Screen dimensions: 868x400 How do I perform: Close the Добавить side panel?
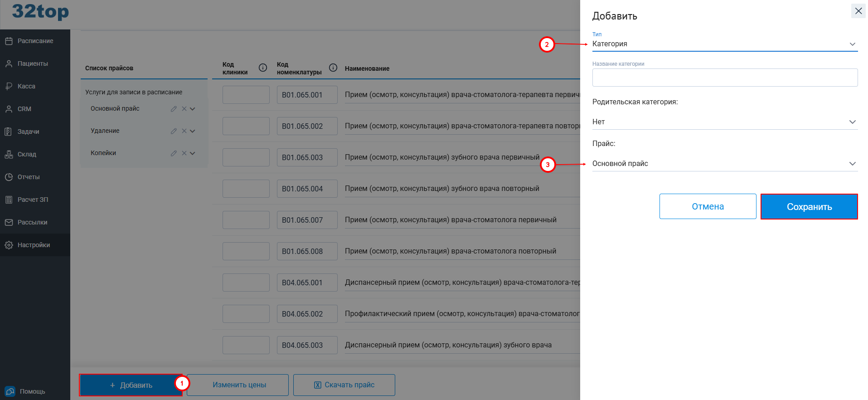point(858,11)
